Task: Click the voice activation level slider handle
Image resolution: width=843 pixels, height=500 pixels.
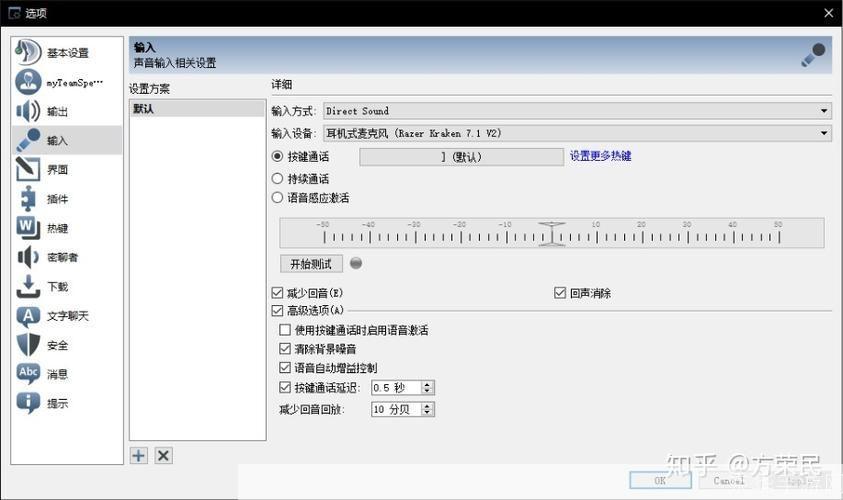Action: [552, 233]
